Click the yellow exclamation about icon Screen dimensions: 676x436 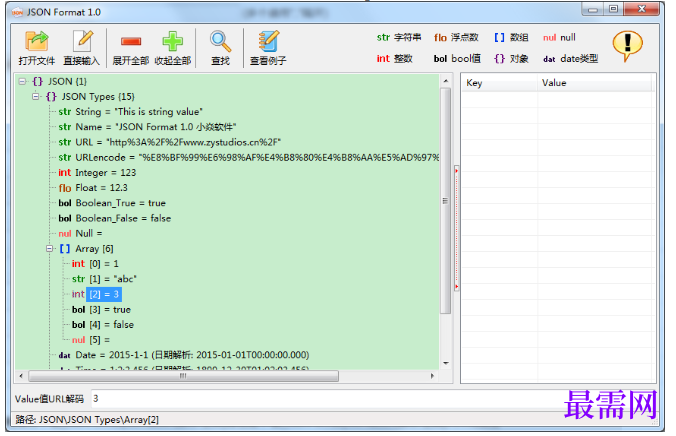pyautogui.click(x=627, y=46)
